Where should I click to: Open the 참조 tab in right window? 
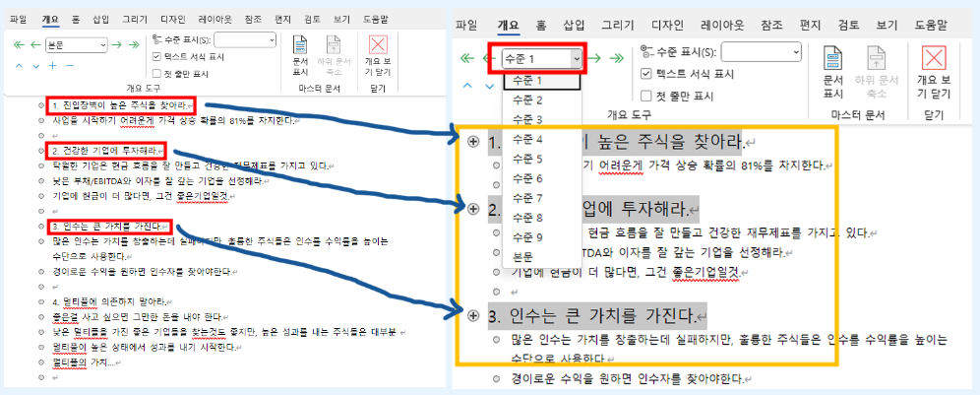pos(771,26)
